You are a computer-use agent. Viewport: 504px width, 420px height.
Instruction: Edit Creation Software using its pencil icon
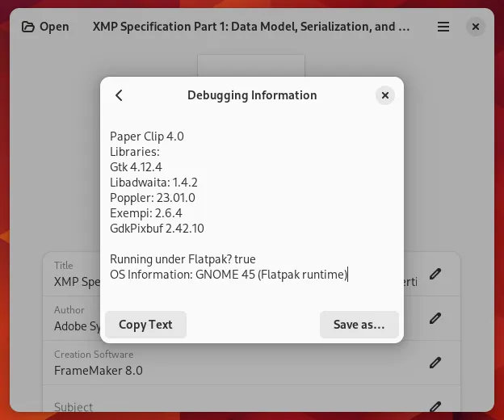(435, 363)
